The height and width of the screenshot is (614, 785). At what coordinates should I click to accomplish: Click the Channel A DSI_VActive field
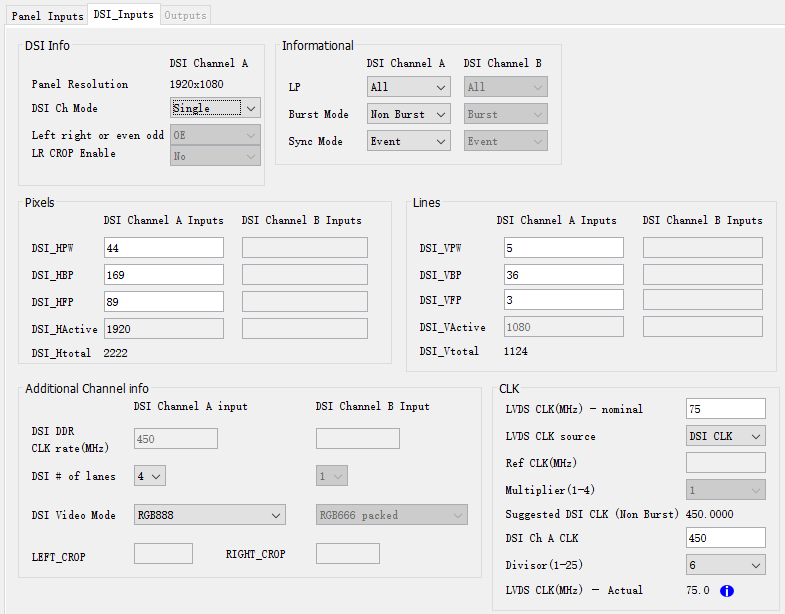564,327
